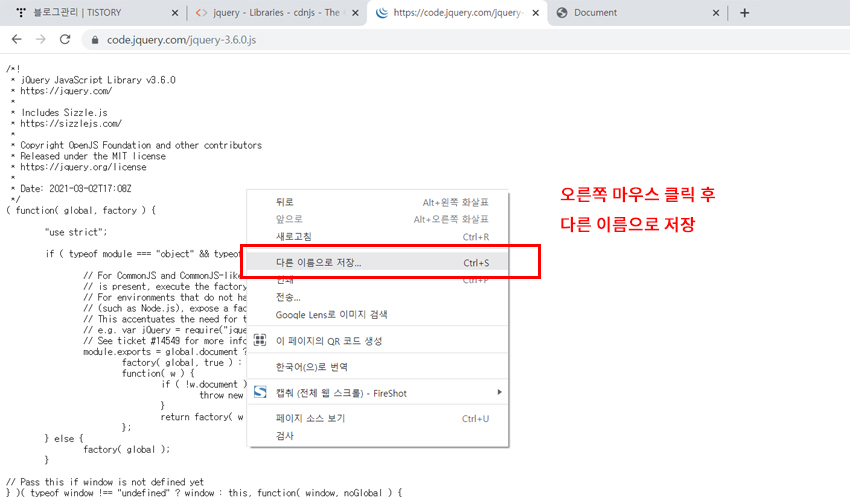Open a new tab with plus button
The image size is (850, 500).
click(x=744, y=12)
